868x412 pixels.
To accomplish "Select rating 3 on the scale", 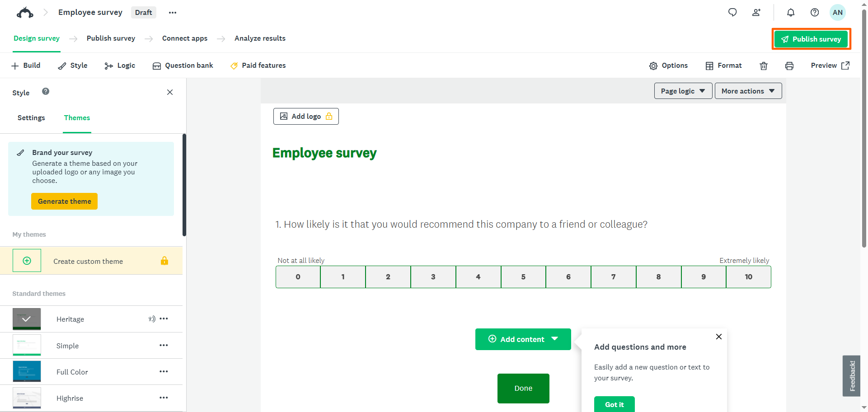I will coord(433,277).
